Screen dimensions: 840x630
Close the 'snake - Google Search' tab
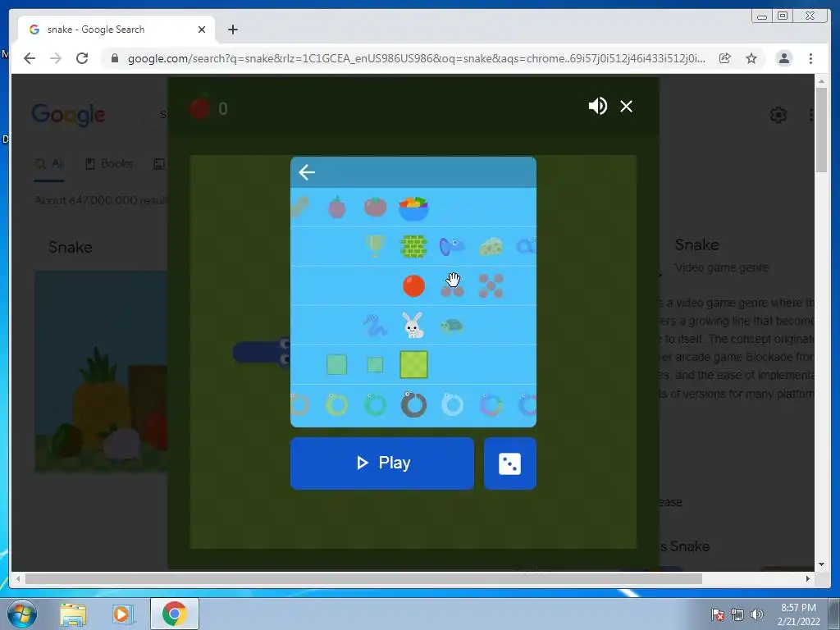[x=202, y=30]
